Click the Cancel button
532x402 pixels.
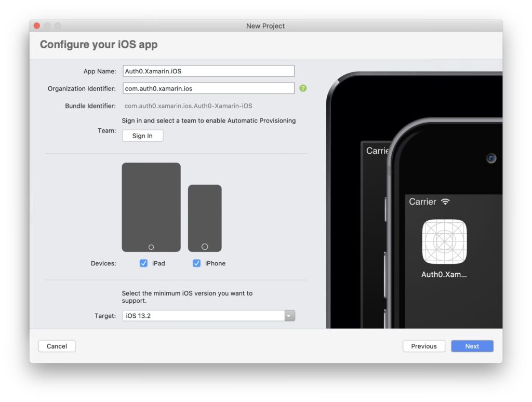point(57,346)
